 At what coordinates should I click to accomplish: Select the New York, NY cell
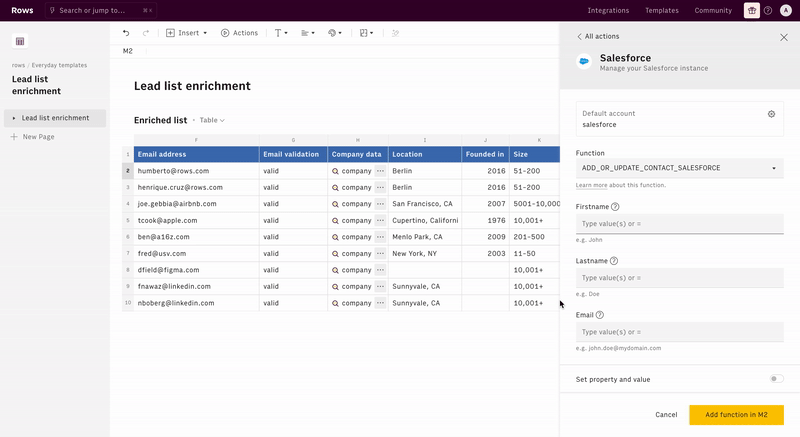tap(425, 253)
